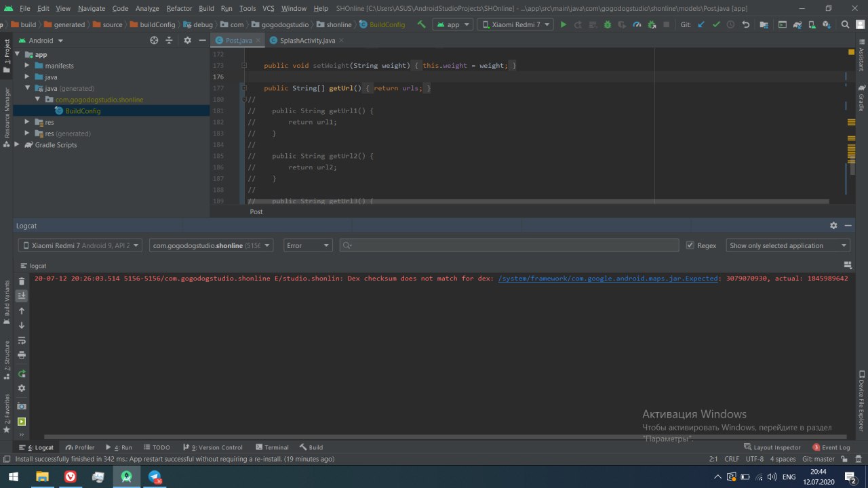Open the Project panel gear options
Viewport: 868px width, 488px height.
point(188,40)
